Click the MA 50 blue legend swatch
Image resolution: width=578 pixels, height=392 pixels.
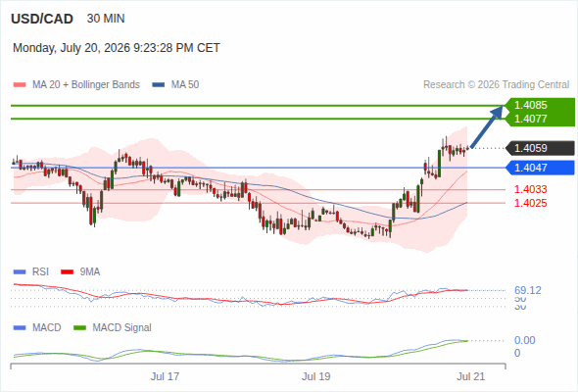[159, 85]
